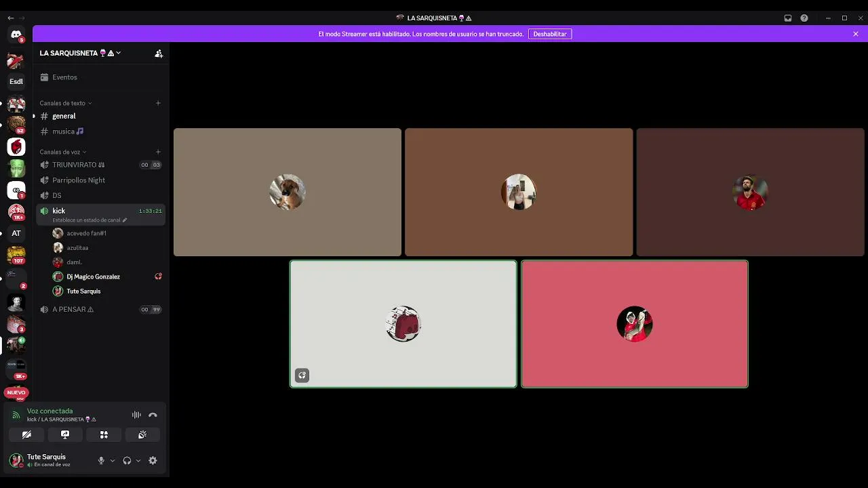Invite members to LA SARQUISNETA icon
Viewport: 868px width, 488px height.
pyautogui.click(x=159, y=53)
